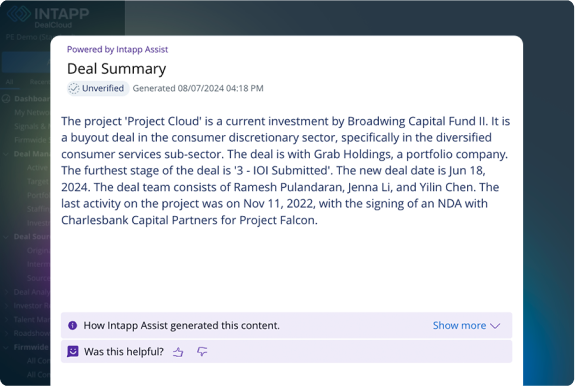The width and height of the screenshot is (575, 386).
Task: Expand the Investor Relations sidebar section
Action: click(x=6, y=306)
